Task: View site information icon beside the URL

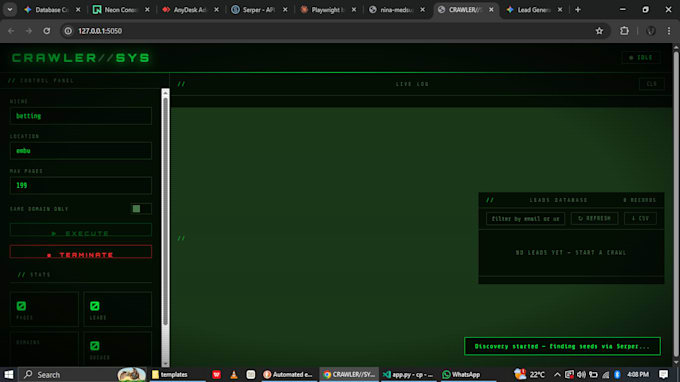Action: [x=68, y=31]
